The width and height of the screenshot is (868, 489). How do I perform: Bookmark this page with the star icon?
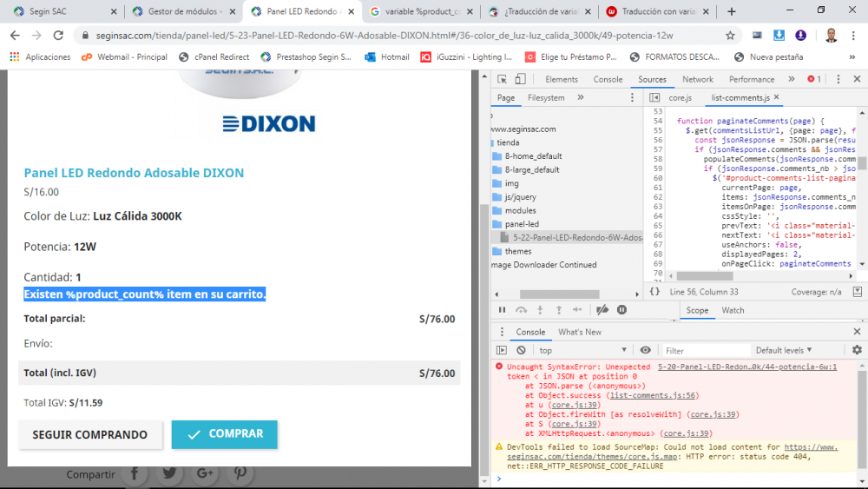730,36
